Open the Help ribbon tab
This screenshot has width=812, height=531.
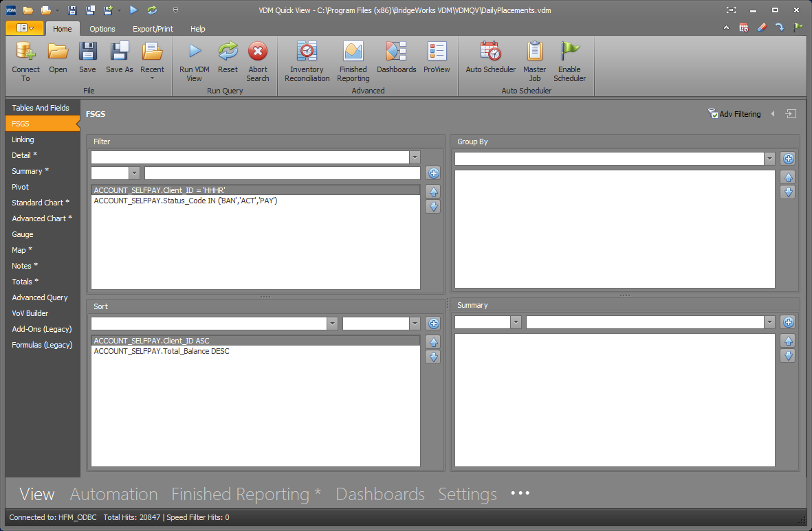point(198,29)
